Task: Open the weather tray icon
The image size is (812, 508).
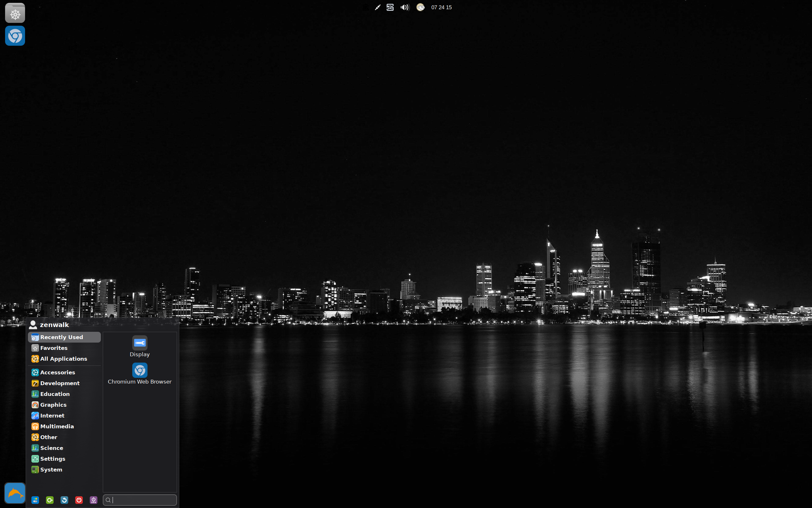Action: 420,7
